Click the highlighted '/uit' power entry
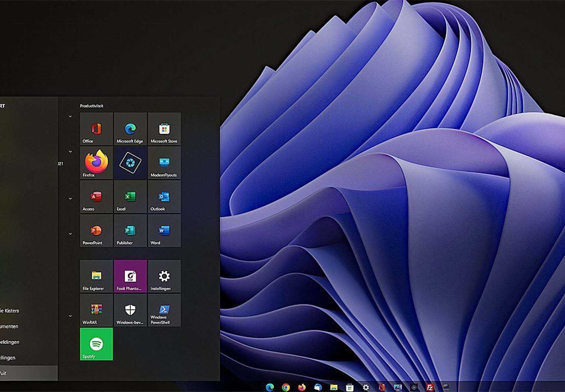The image size is (565, 392). pyautogui.click(x=29, y=373)
